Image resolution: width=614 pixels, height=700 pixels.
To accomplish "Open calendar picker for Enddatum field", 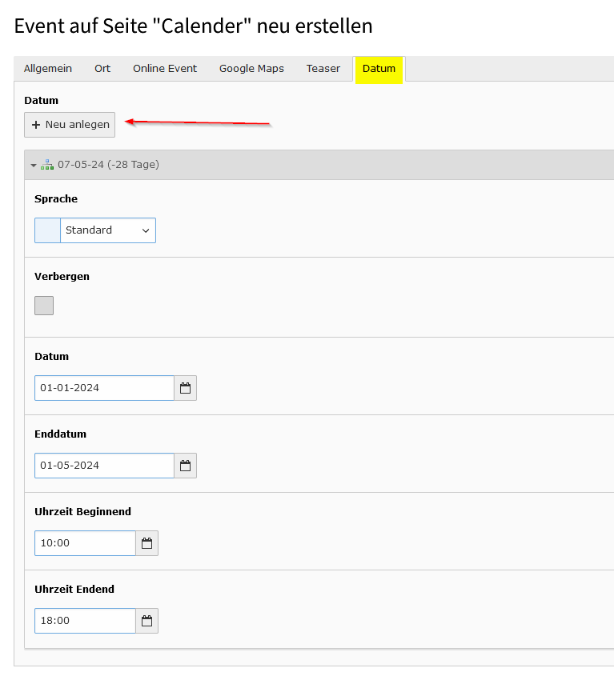I will (185, 466).
